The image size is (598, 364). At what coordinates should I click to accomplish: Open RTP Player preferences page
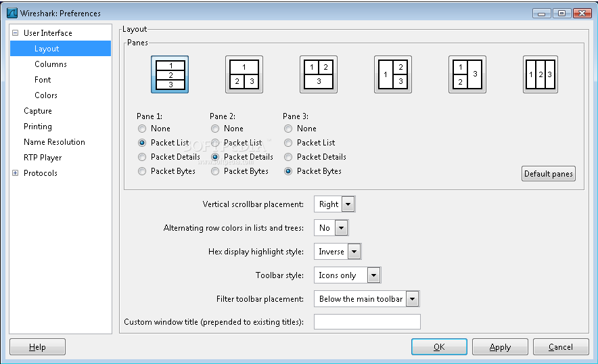[43, 158]
